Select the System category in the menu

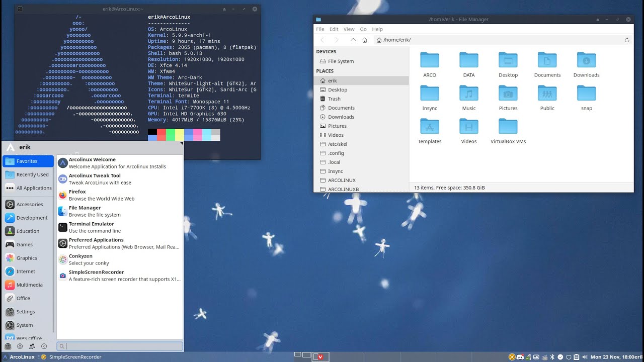tap(28, 325)
